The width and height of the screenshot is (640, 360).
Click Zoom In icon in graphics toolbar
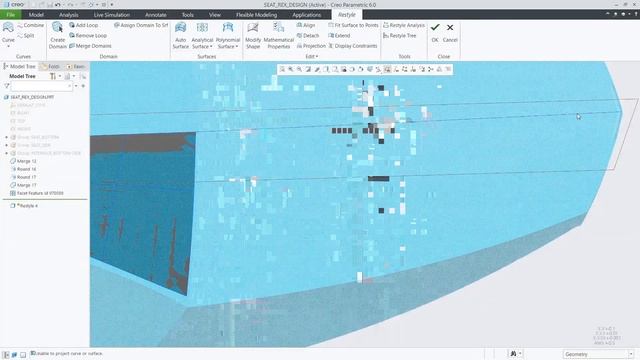point(291,69)
